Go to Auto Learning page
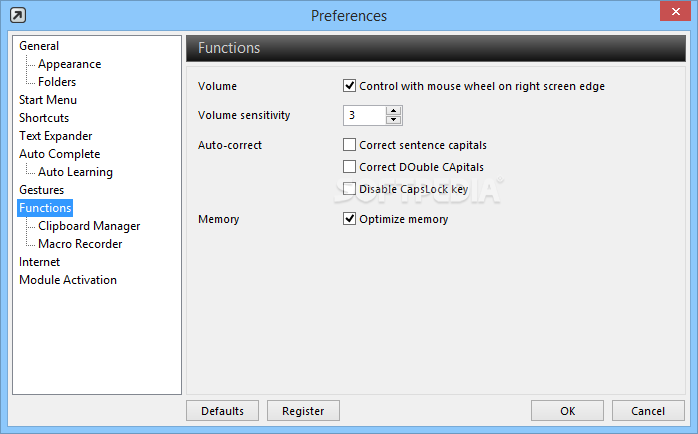Image resolution: width=698 pixels, height=434 pixels. pos(75,172)
